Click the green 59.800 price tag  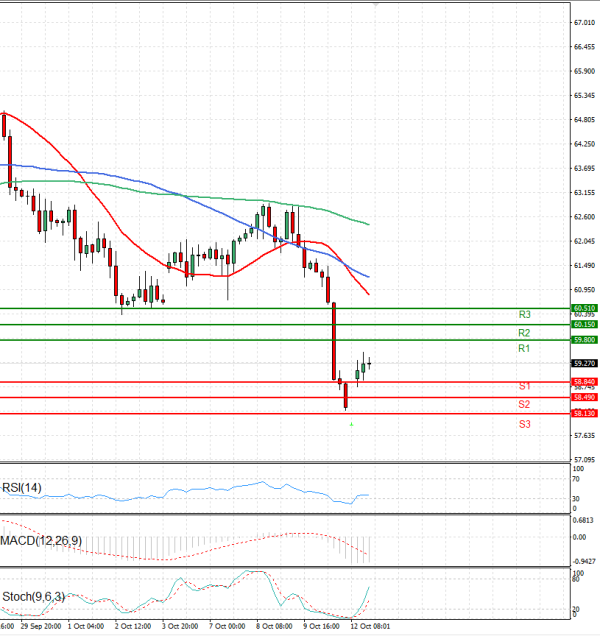(584, 340)
